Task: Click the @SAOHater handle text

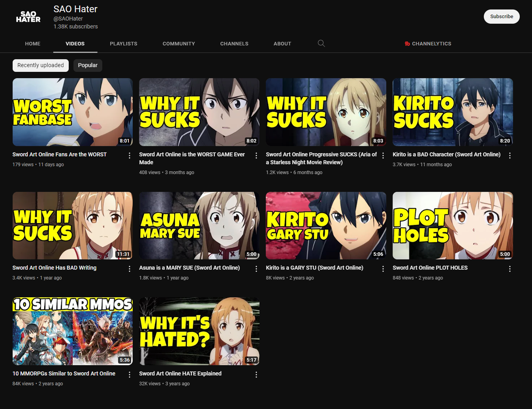Action: 68,19
